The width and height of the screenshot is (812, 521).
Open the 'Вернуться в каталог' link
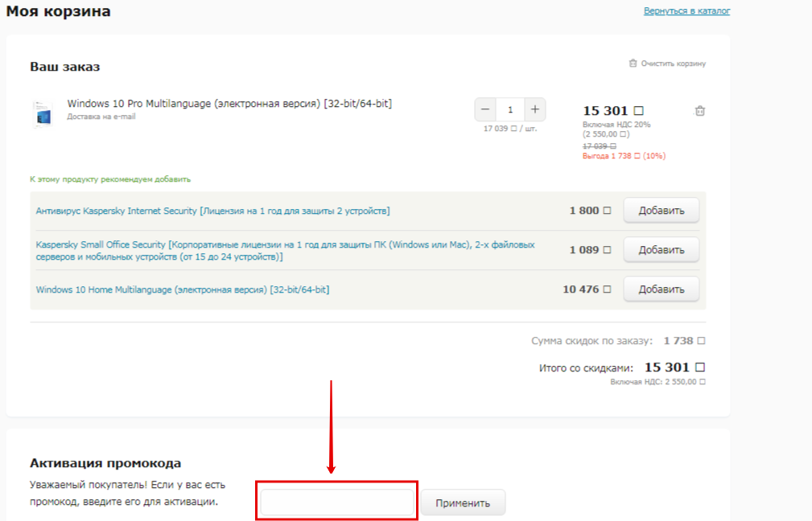[686, 11]
